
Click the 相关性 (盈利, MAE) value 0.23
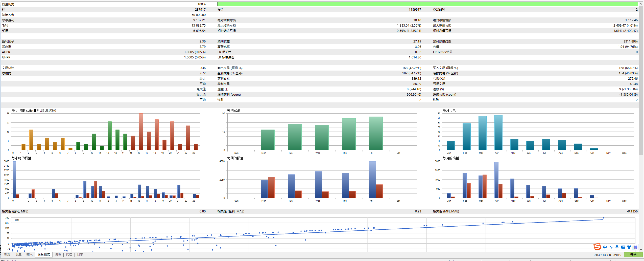(418, 211)
